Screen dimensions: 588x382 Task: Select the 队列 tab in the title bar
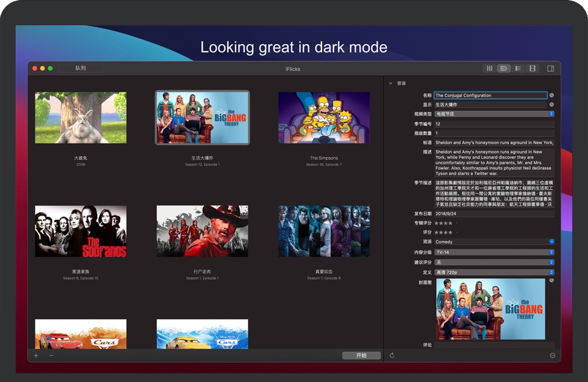81,69
